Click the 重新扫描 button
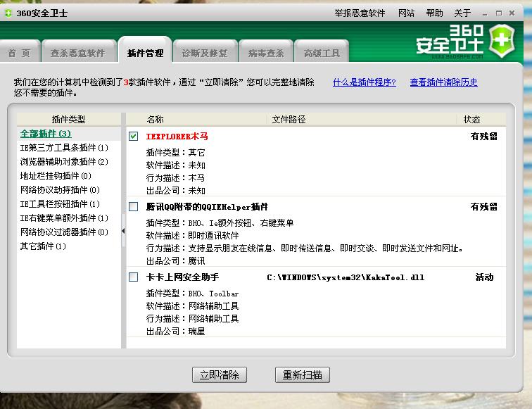The height and width of the screenshot is (409, 532). point(303,375)
